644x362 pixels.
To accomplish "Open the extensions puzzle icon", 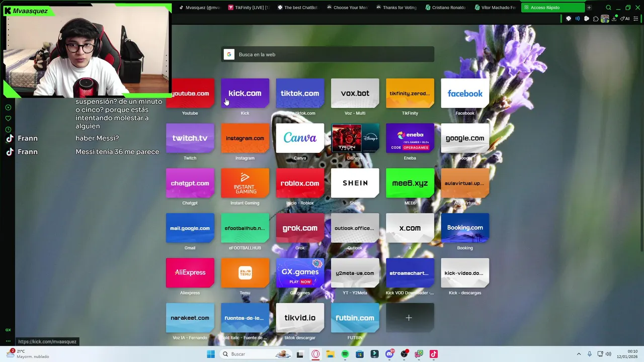I will 596,19.
